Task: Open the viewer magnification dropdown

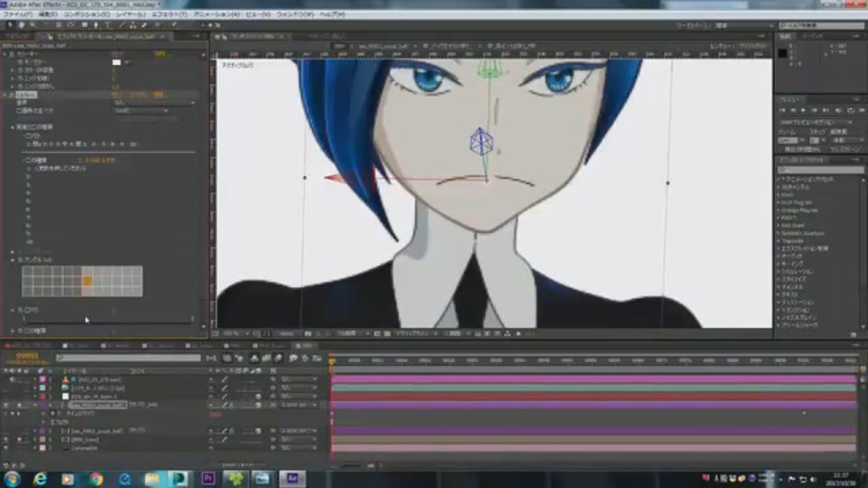Action: [234, 334]
